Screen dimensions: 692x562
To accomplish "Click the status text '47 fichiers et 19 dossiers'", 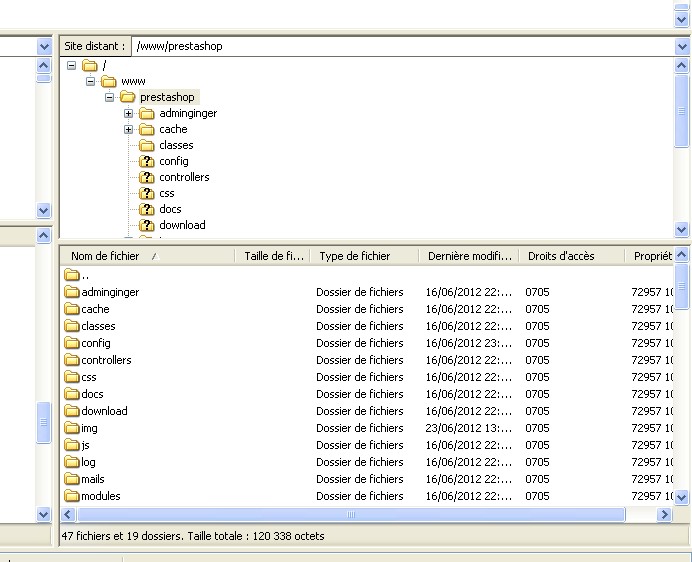I will pyautogui.click(x=121, y=536).
